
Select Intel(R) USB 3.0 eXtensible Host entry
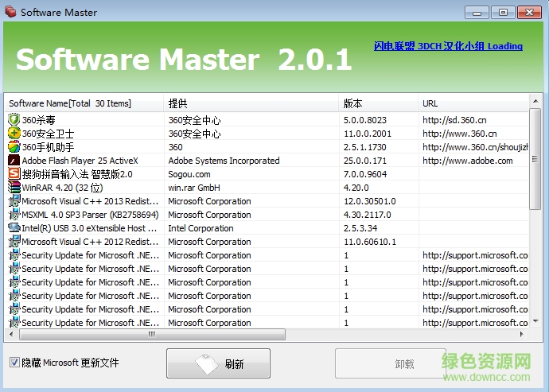pos(89,228)
